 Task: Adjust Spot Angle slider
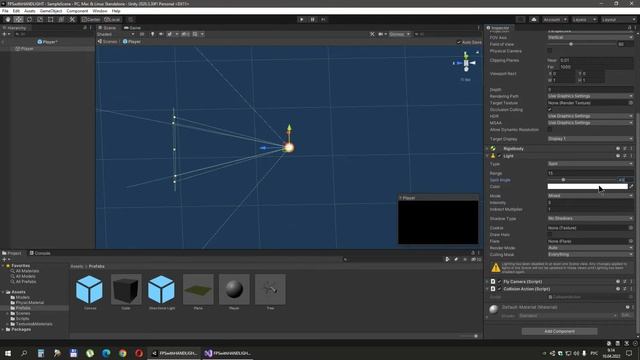click(582, 180)
